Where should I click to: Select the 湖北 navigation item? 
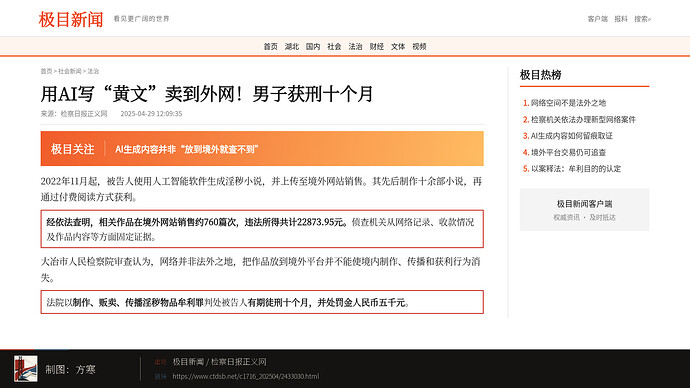[292, 47]
